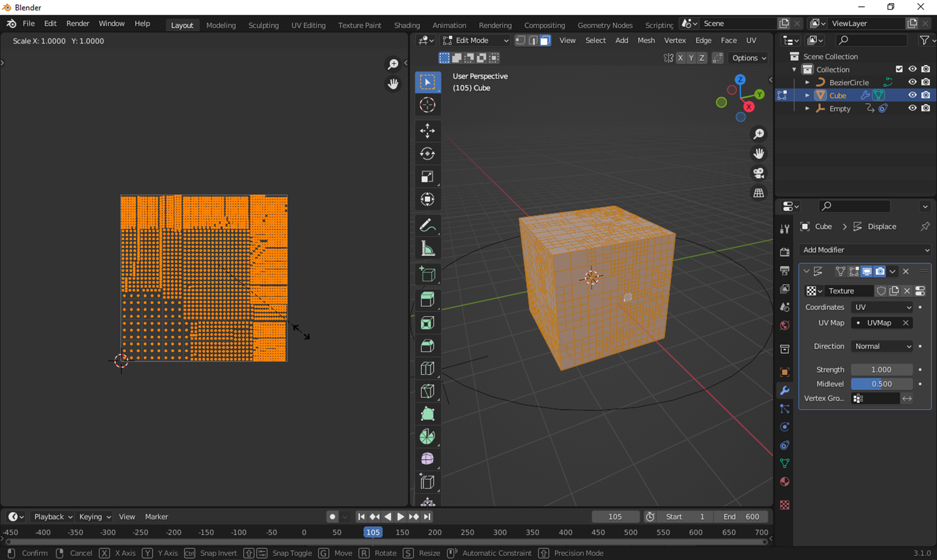Play the animation forward

point(400,517)
